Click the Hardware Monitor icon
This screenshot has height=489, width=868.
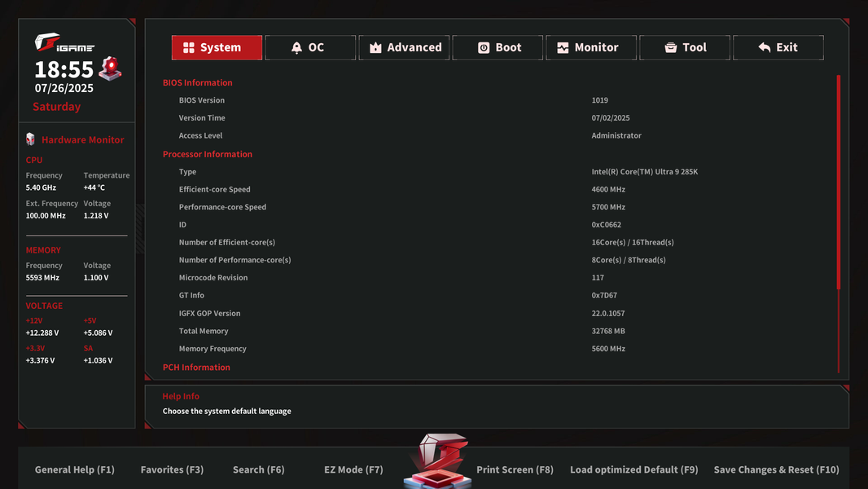pyautogui.click(x=31, y=139)
